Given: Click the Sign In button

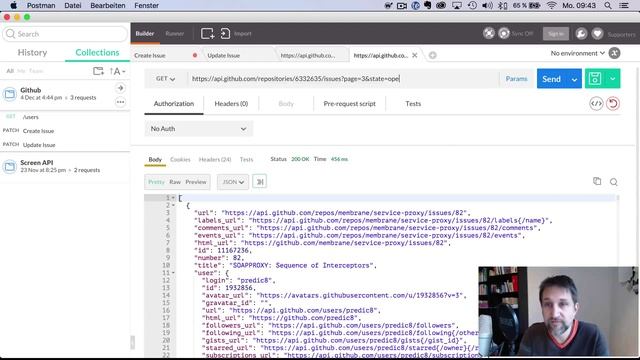Looking at the screenshot, I should [x=556, y=33].
